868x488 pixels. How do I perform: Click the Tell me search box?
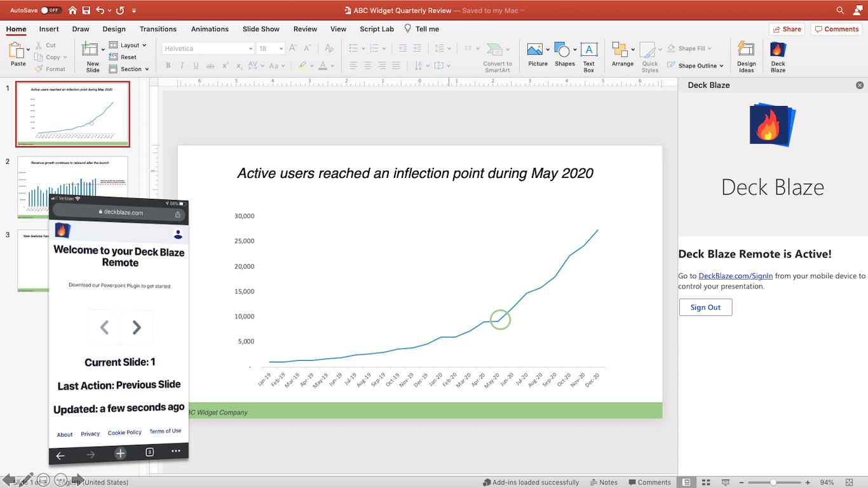422,29
